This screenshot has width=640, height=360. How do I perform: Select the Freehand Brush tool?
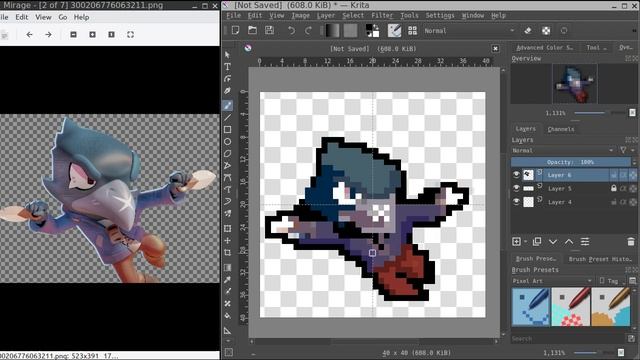click(x=227, y=105)
